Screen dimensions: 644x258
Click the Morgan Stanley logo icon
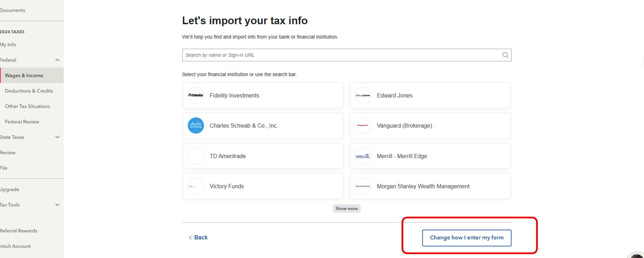pyautogui.click(x=363, y=186)
